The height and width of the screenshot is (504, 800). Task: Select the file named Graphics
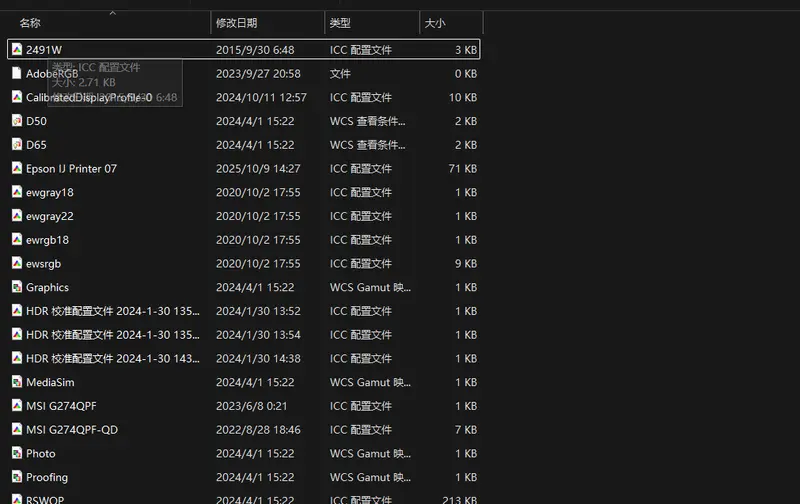[47, 288]
